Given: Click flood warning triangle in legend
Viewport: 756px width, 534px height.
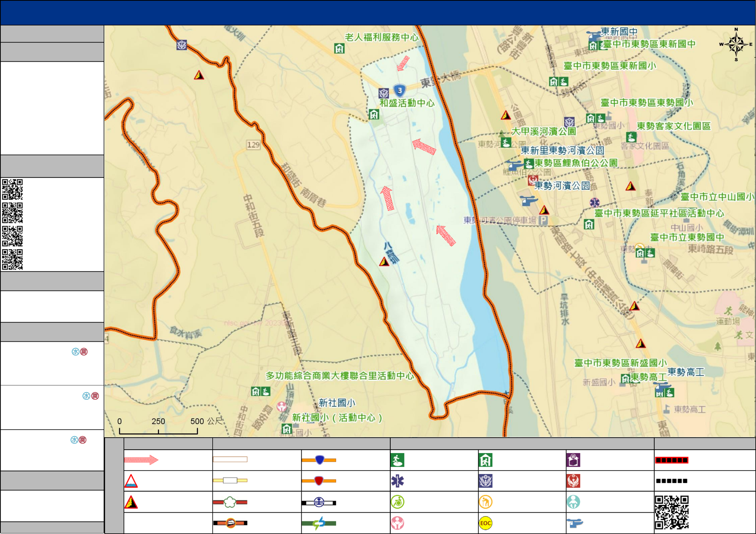Looking at the screenshot, I should (131, 481).
